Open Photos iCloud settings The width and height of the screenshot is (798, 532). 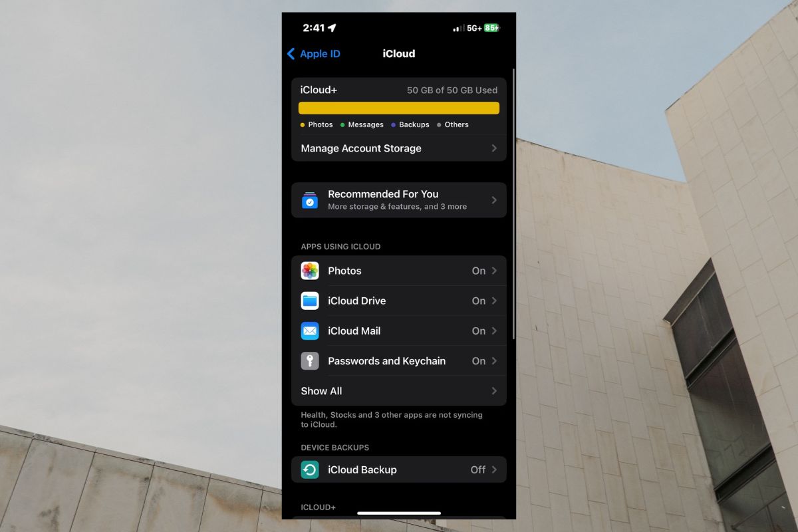[399, 271]
